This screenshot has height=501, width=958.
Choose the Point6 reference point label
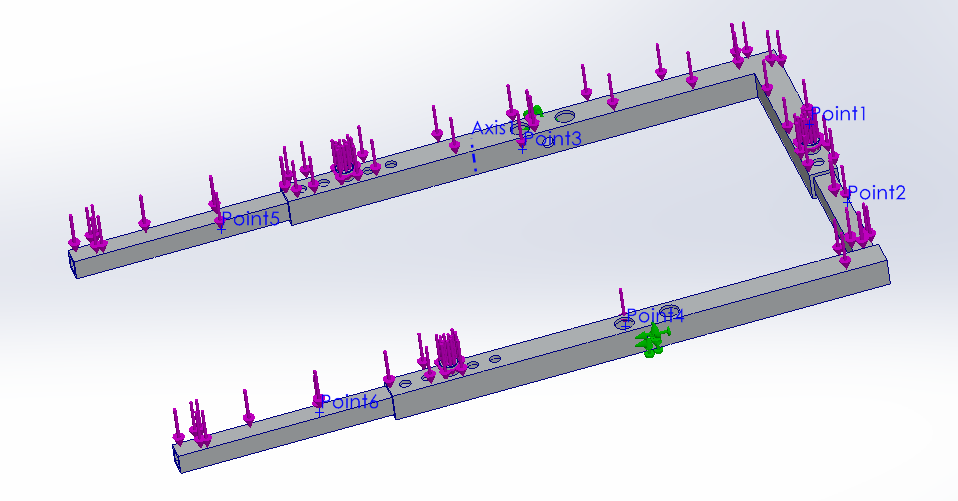[x=350, y=402]
